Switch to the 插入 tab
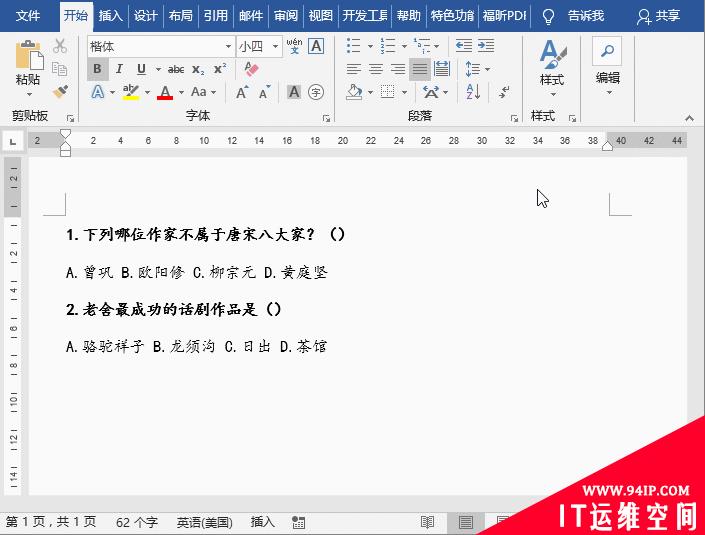The width and height of the screenshot is (705, 535). 110,16
